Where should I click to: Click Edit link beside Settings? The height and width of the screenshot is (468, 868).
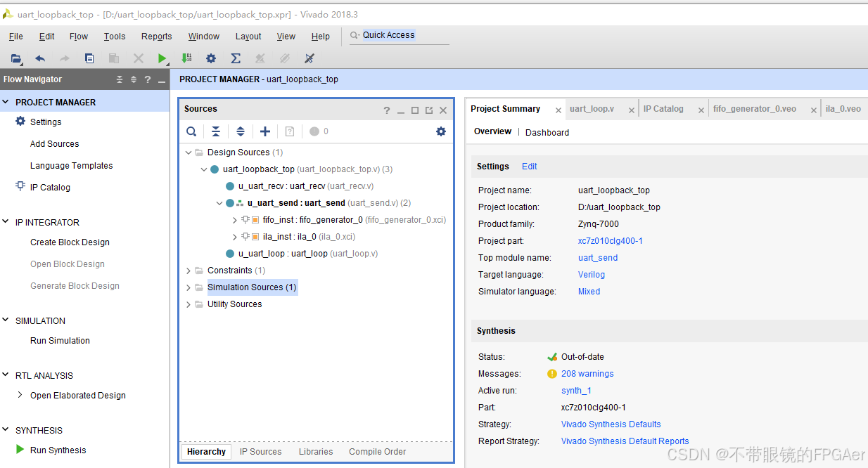click(x=529, y=167)
